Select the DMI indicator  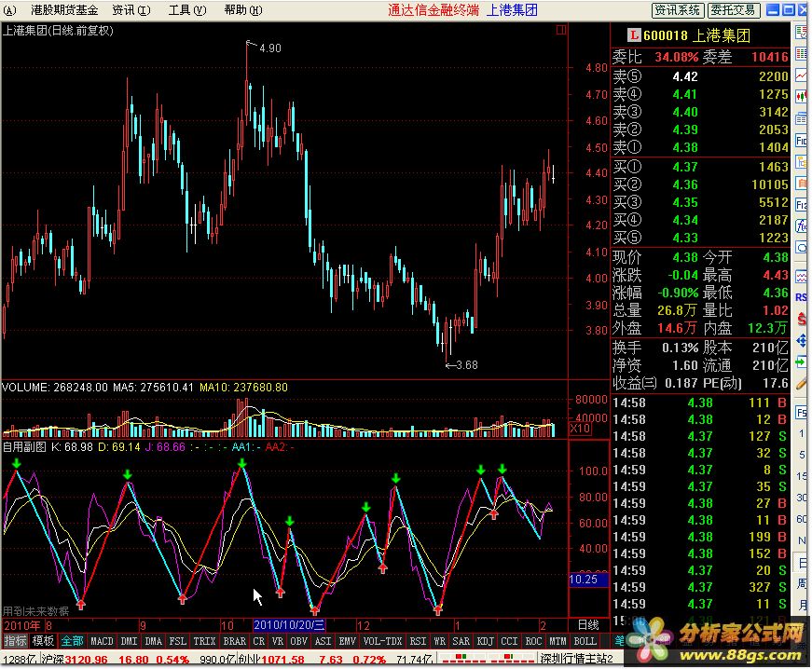click(x=129, y=641)
